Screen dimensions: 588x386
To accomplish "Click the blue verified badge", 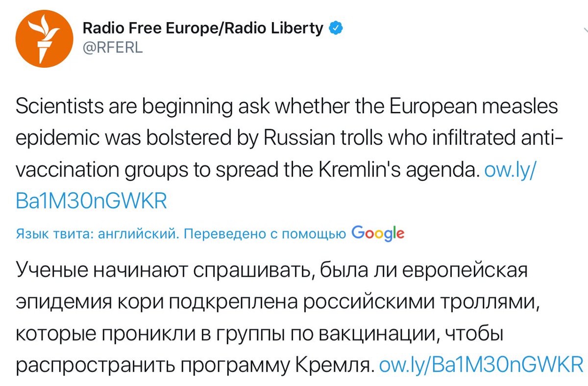I will coord(336,28).
